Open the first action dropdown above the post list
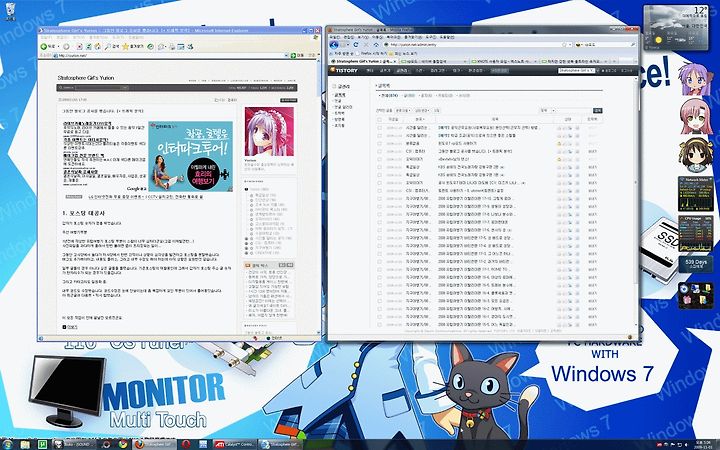This screenshot has height=450, width=720. coord(403,110)
